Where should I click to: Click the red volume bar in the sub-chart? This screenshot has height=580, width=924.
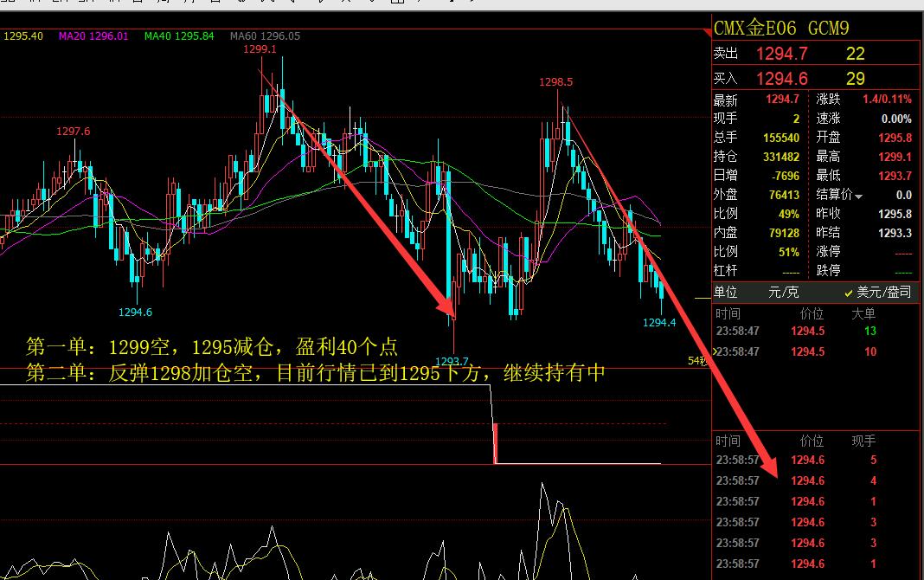(x=496, y=442)
